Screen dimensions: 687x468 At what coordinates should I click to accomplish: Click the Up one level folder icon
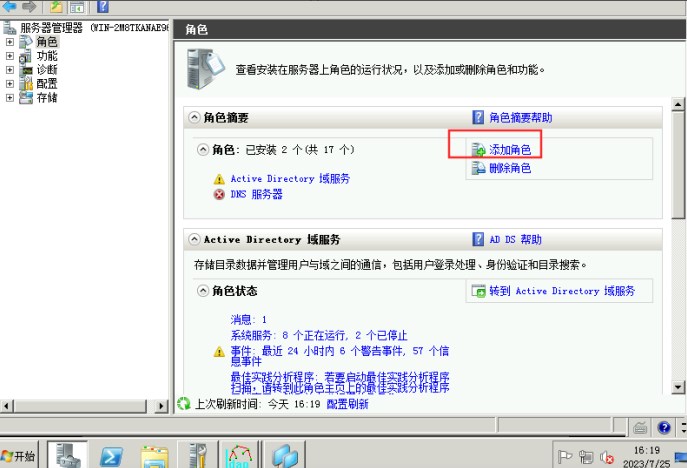[x=56, y=7]
